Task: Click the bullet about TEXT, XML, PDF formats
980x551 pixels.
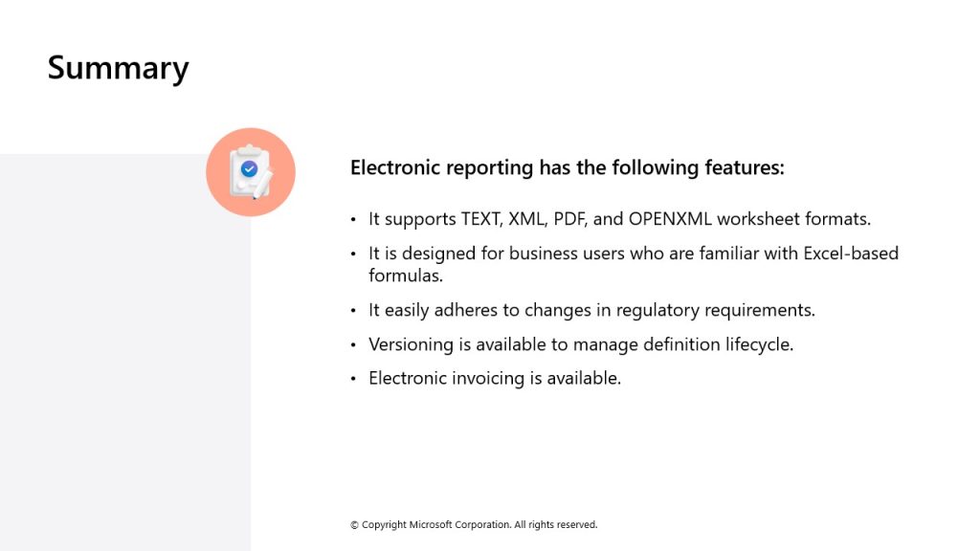Action: pos(619,219)
